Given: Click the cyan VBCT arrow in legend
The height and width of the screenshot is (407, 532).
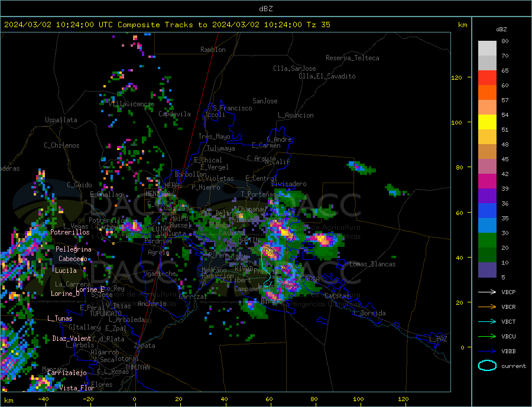Looking at the screenshot, I should [487, 321].
